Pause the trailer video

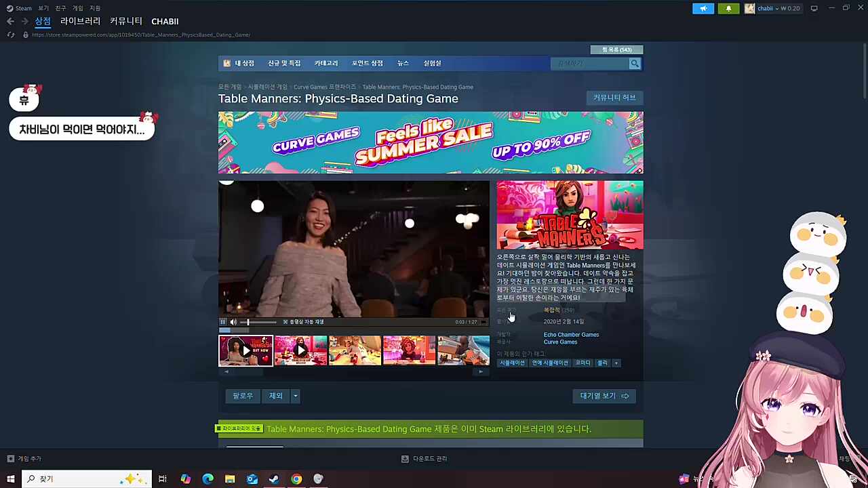pos(222,322)
